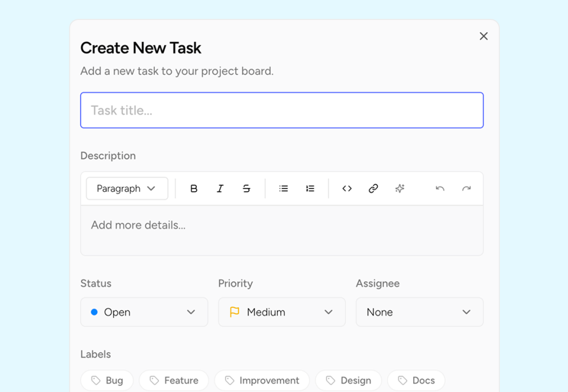The image size is (568, 392).
Task: Toggle the Feature label on the task
Action: click(x=174, y=380)
